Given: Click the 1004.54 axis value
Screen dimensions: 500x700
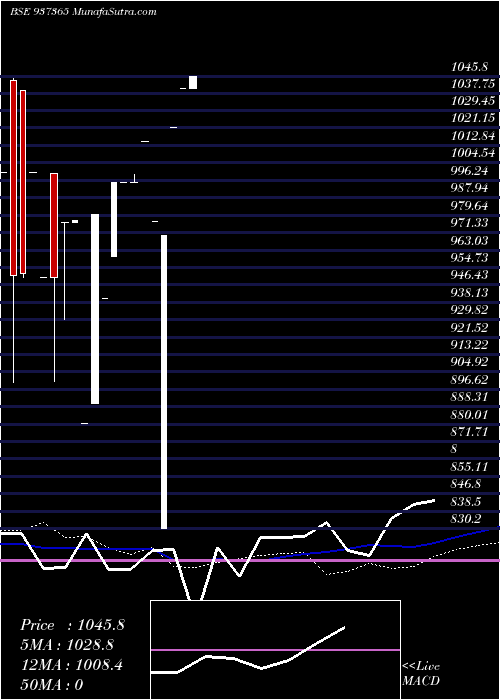Looking at the screenshot, I should click(473, 154).
